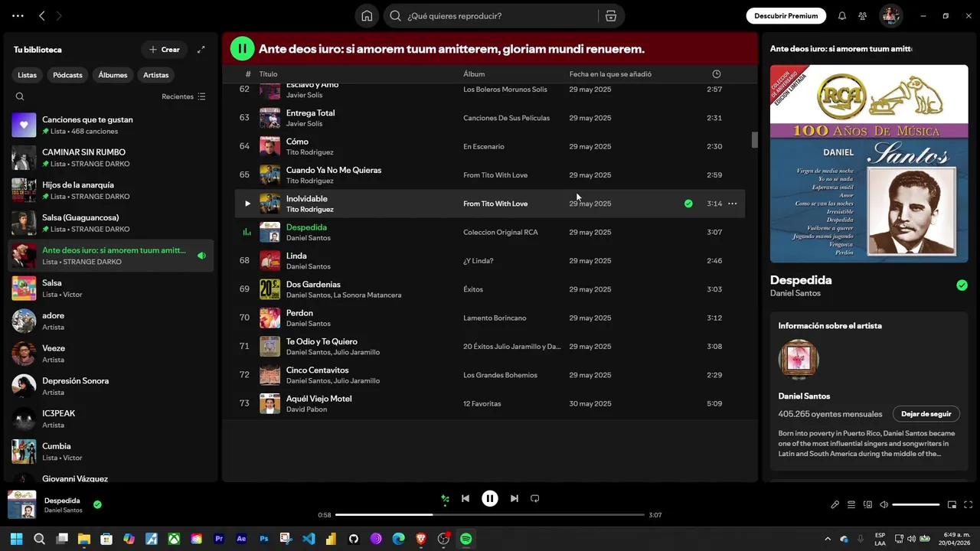Open the miniplayer icon

point(952,505)
